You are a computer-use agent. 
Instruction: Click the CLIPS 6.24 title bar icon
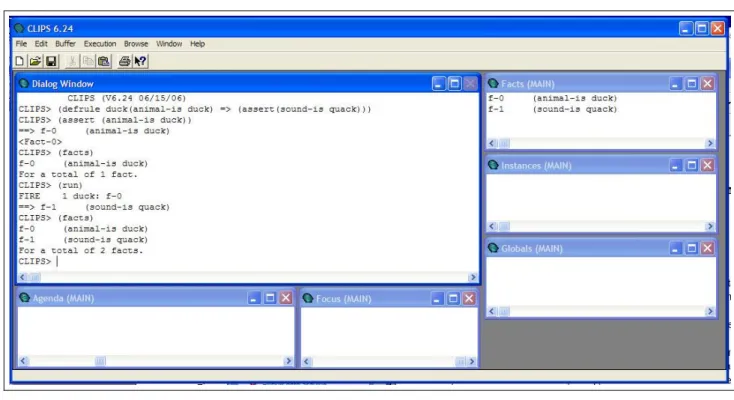(x=19, y=28)
